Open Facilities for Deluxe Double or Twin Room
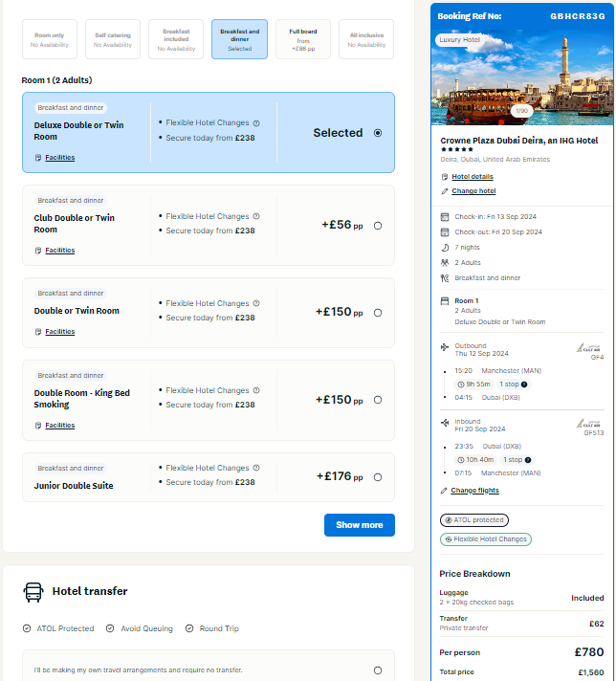 [60, 157]
